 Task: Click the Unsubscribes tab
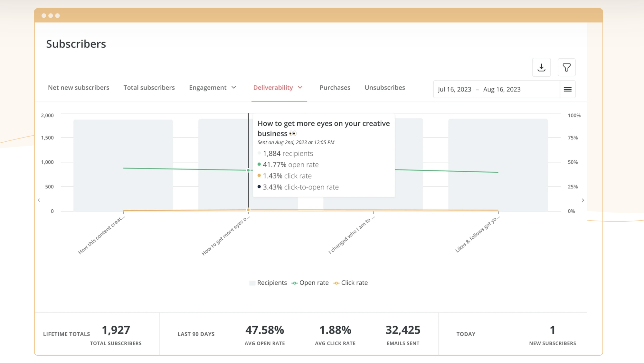385,87
